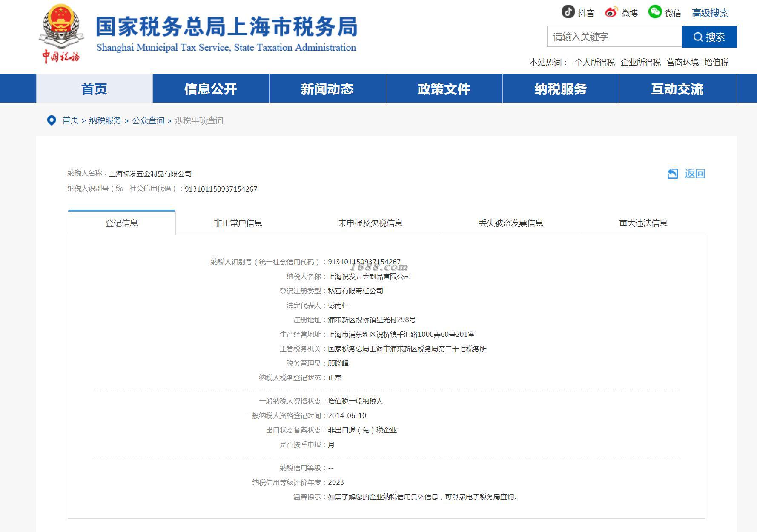
Task: Click the WeChat (微信) icon
Action: [x=655, y=12]
